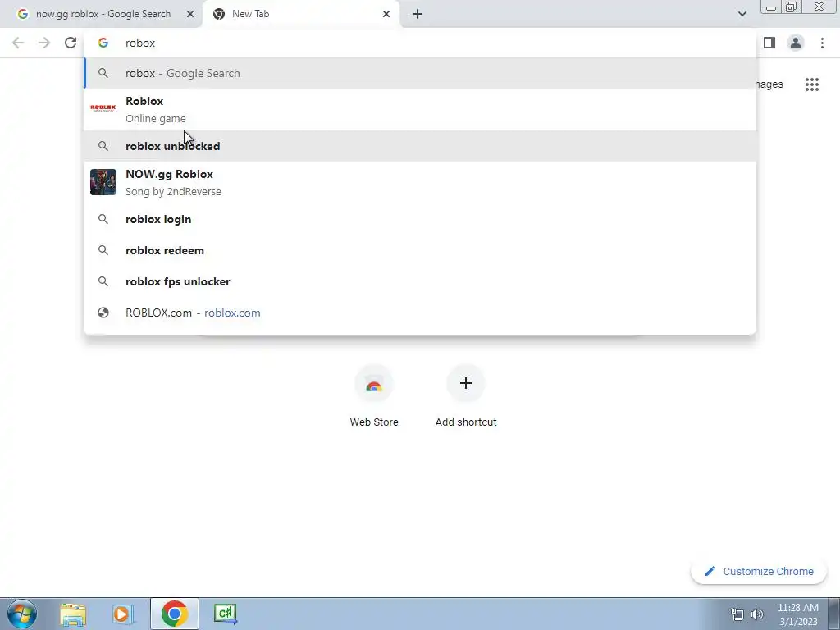
Task: Open a new tab with the plus button
Action: click(x=418, y=14)
